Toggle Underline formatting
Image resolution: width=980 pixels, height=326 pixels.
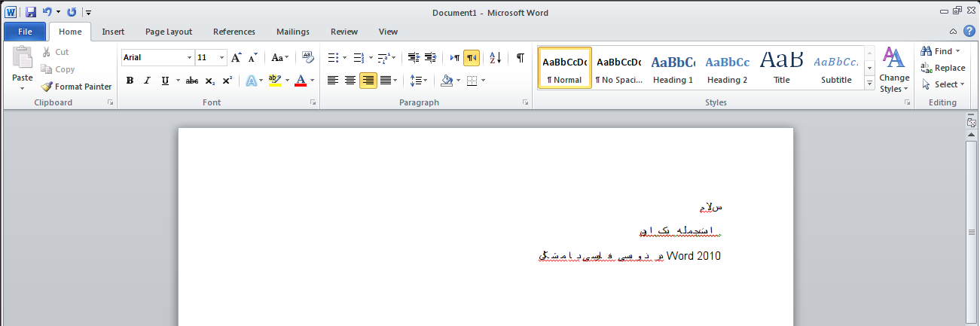click(x=165, y=81)
